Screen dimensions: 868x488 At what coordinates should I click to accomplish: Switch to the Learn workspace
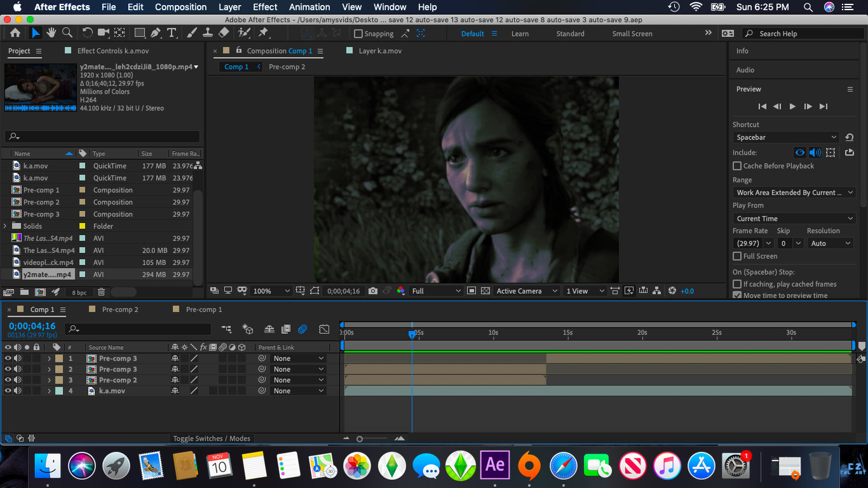(520, 34)
